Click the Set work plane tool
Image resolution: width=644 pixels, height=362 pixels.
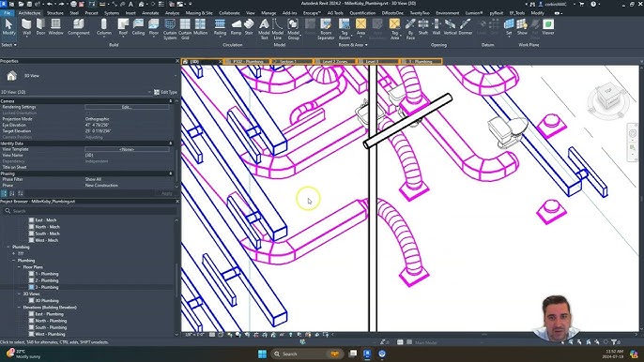click(509, 27)
